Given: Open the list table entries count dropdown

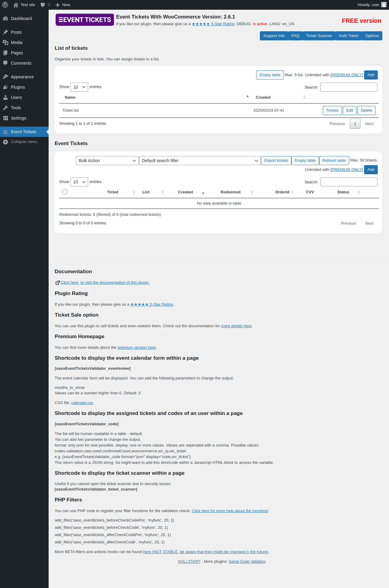Looking at the screenshot, I should pyautogui.click(x=79, y=87).
